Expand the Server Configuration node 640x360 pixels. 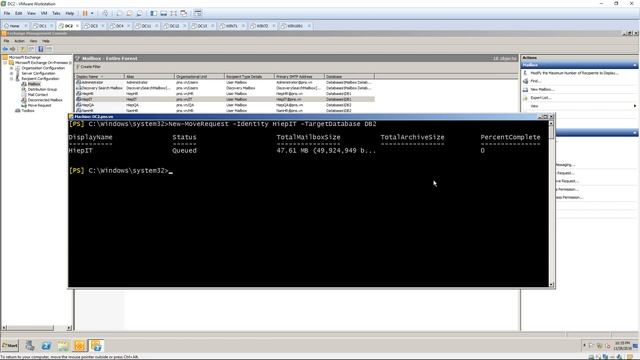[x=11, y=73]
